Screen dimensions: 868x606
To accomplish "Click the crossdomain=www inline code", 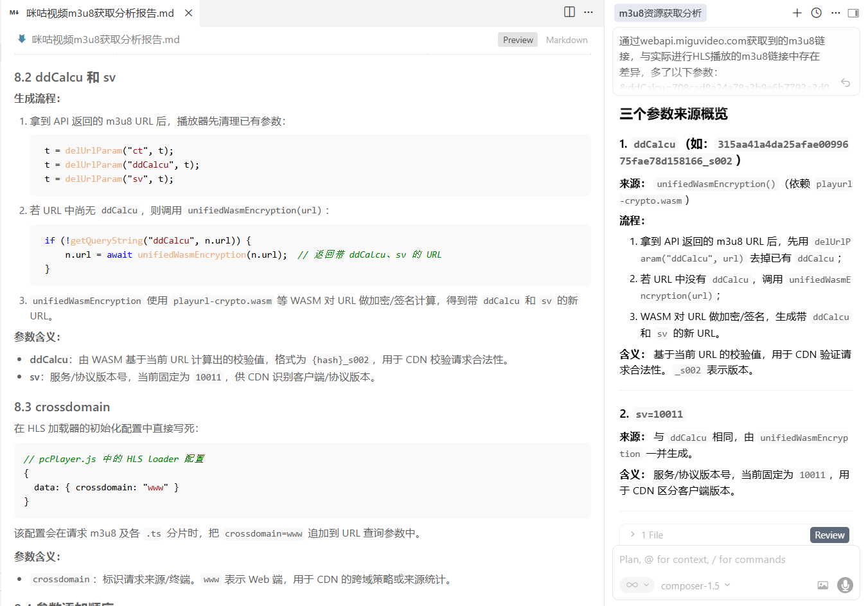I will point(263,533).
